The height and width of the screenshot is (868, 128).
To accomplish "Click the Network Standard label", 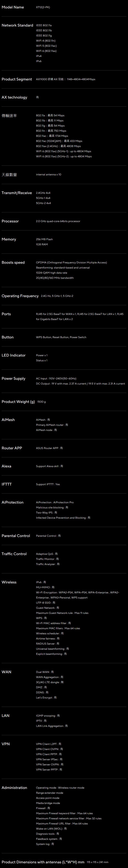I will click(x=17, y=25).
